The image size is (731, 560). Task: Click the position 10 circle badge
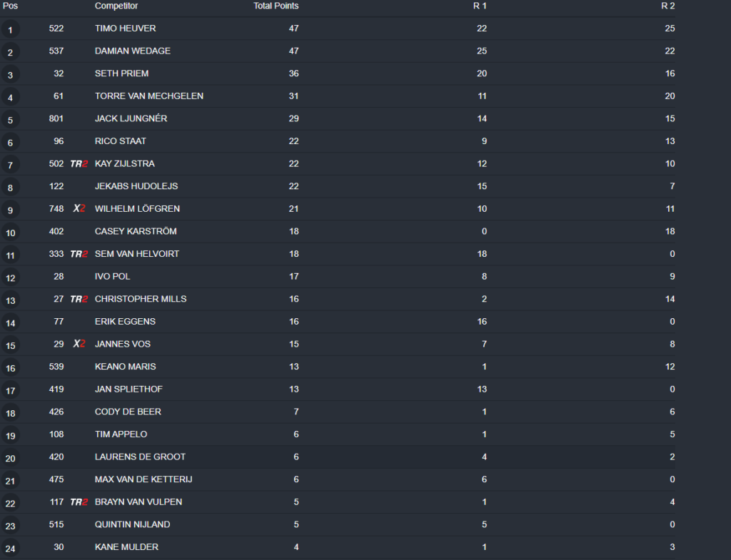pos(10,233)
